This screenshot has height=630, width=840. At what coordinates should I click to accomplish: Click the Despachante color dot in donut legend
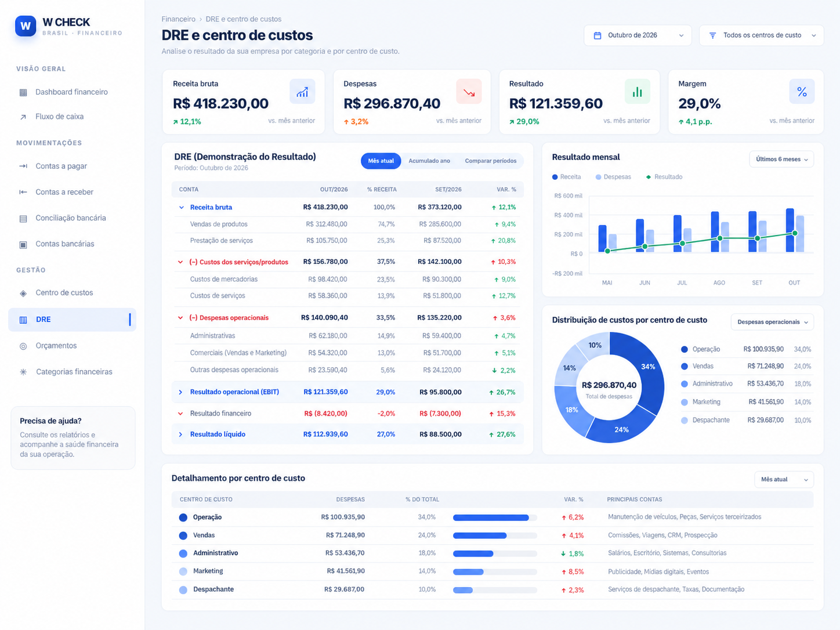point(685,421)
